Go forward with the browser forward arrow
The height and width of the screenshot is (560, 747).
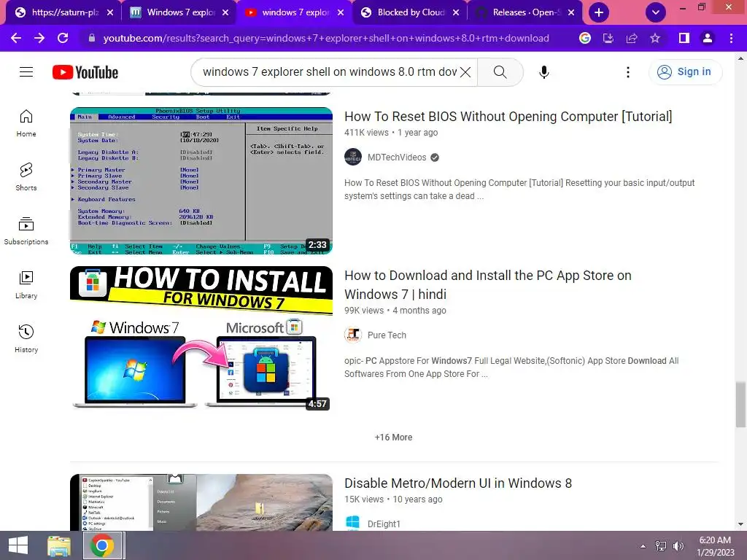(x=39, y=38)
